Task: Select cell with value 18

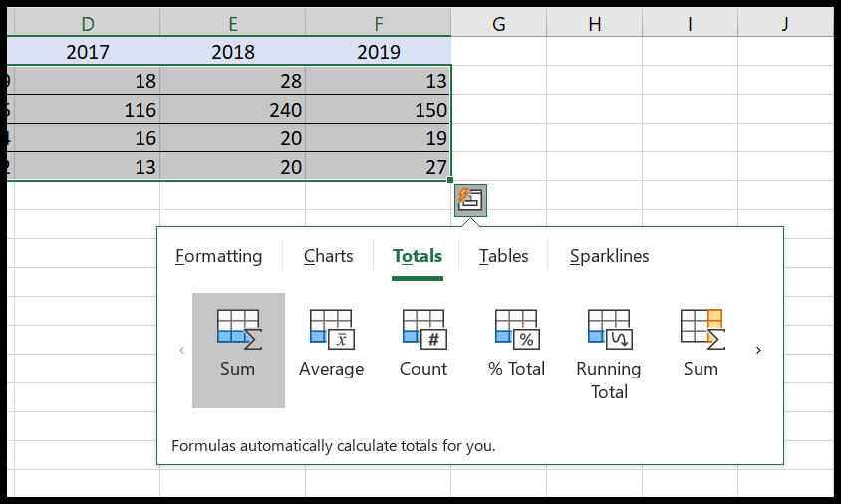Action: click(88, 81)
